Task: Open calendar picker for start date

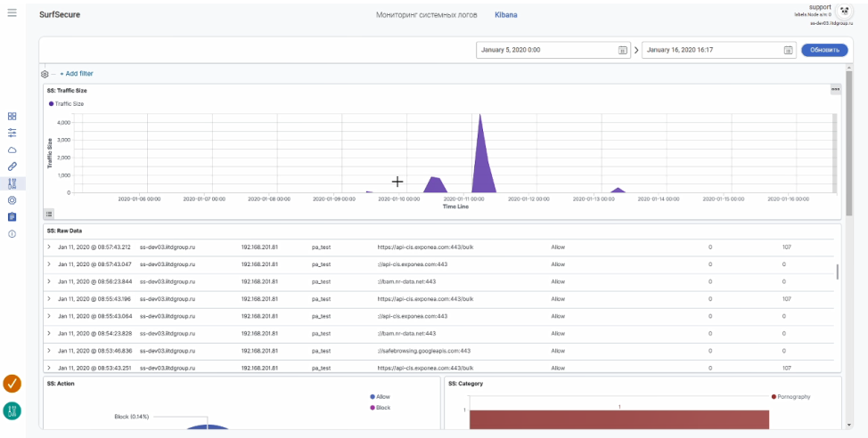Action: tap(623, 51)
